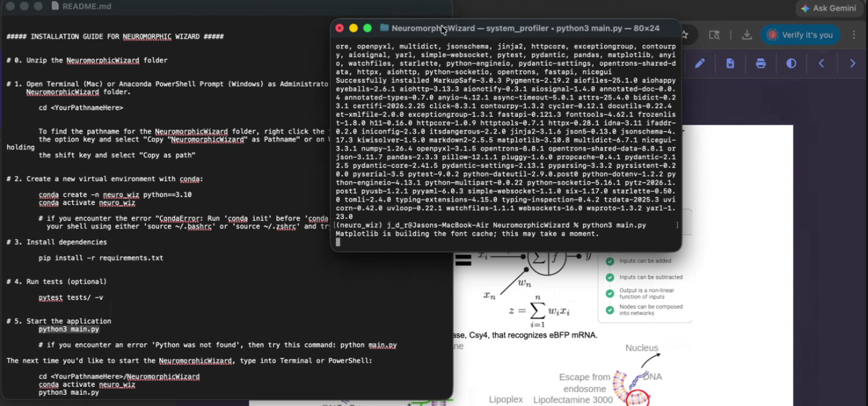The image size is (868, 406).
Task: Click the export to Word document icon
Action: (730, 63)
